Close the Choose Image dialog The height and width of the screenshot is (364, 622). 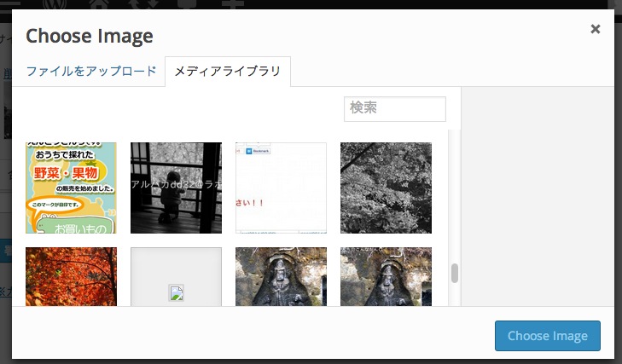pos(596,29)
